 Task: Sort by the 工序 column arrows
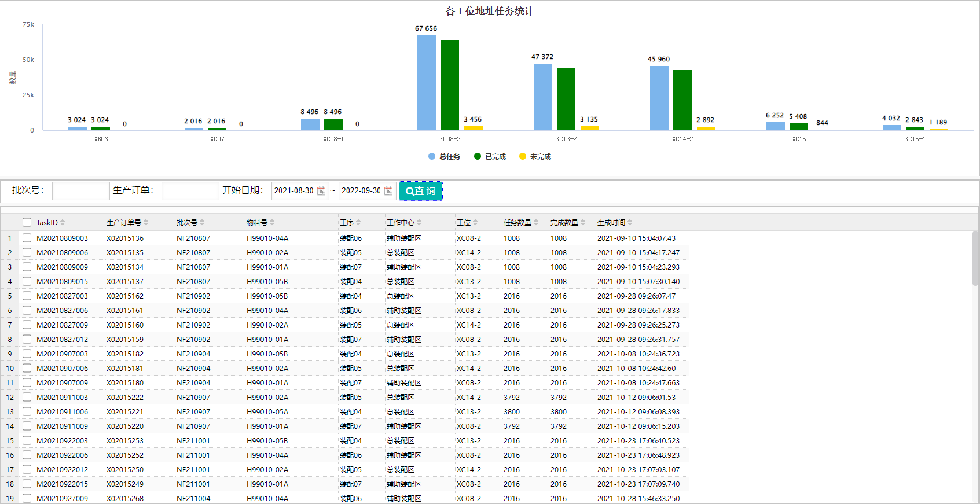pyautogui.click(x=358, y=222)
